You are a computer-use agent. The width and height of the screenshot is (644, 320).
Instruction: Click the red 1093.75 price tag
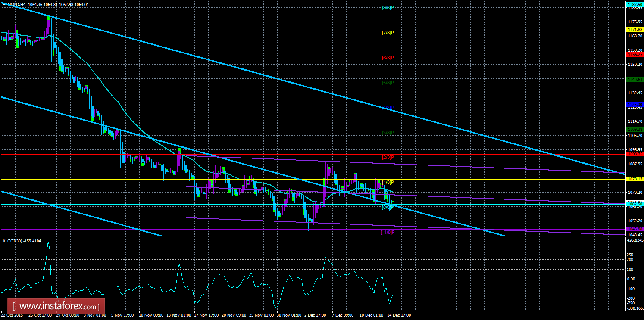pos(635,154)
